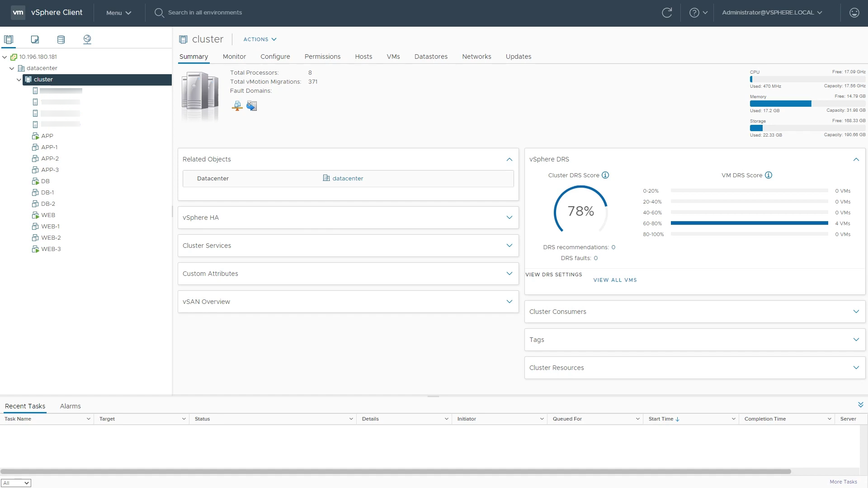Collapse the vSphere DRS panel
This screenshot has width=868, height=488.
856,159
